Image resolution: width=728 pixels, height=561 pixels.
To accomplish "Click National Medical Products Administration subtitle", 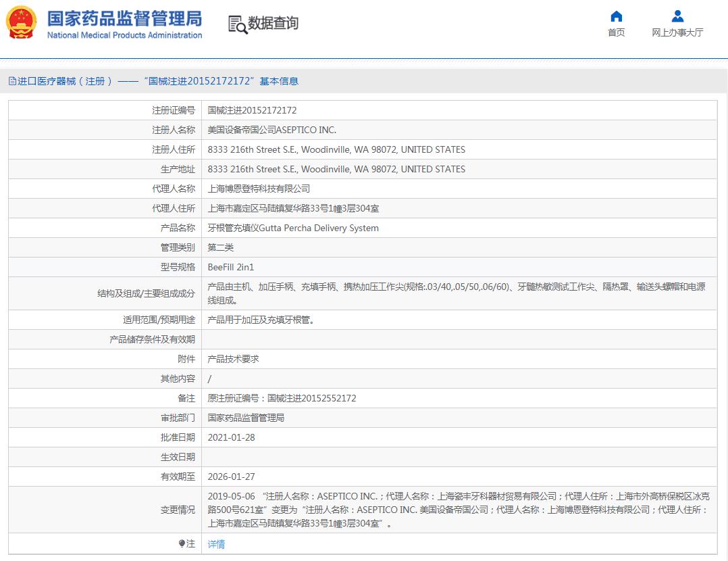I will 124,35.
